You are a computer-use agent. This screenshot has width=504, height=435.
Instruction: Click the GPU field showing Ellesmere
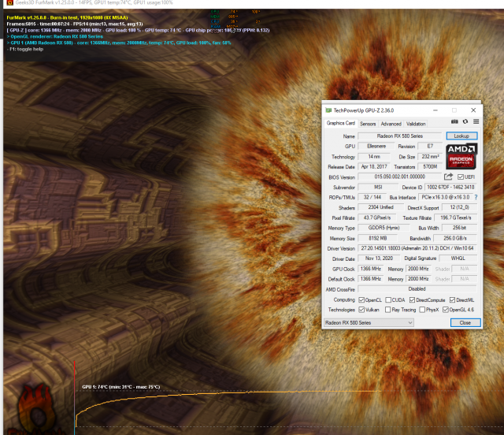(376, 146)
